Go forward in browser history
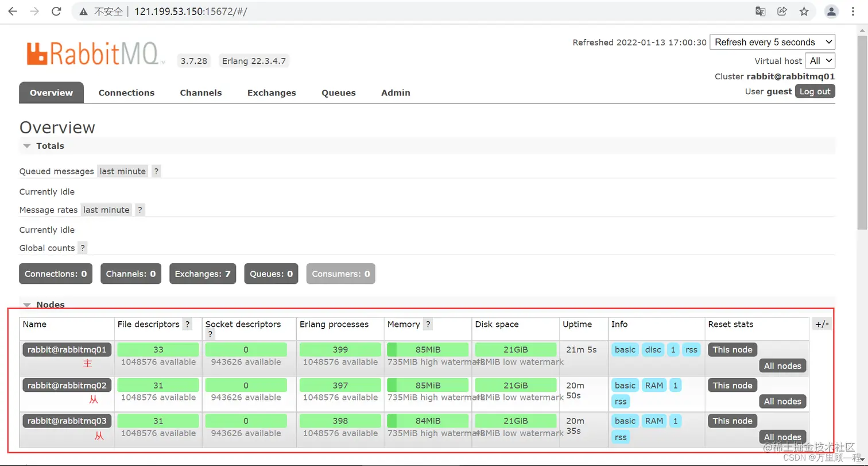Image resolution: width=868 pixels, height=466 pixels. [x=34, y=11]
